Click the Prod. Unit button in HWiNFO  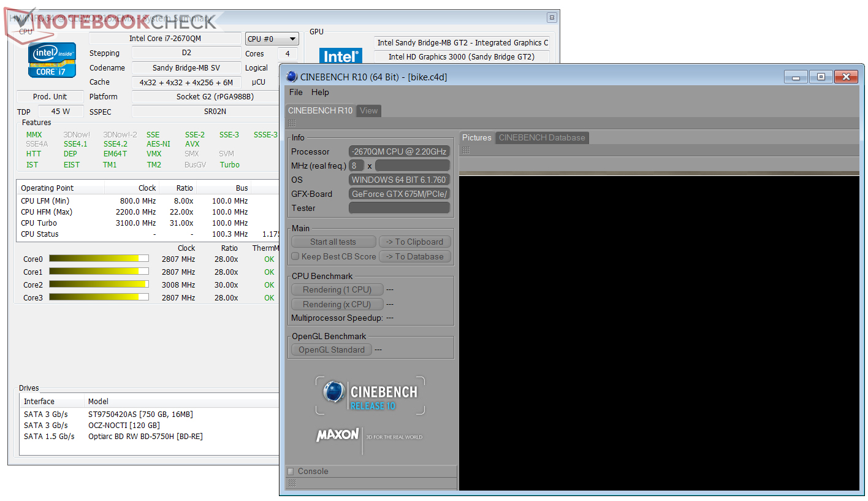tap(50, 97)
